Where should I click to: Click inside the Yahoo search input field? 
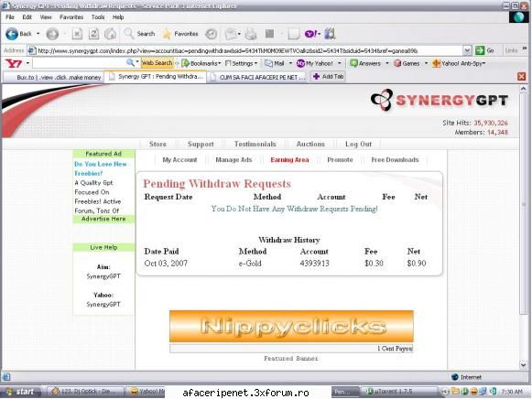pyautogui.click(x=80, y=63)
